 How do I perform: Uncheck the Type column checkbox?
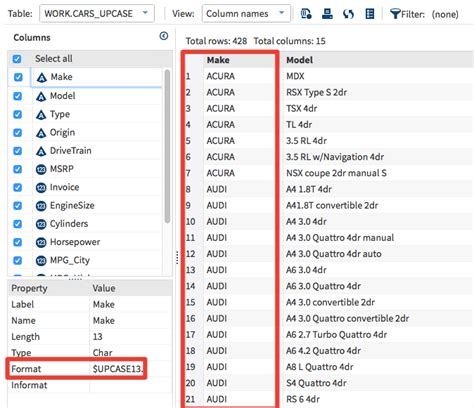17,115
